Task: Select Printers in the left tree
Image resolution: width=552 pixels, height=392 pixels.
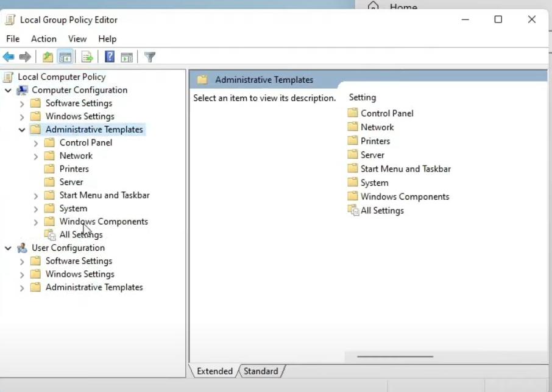Action: (74, 169)
